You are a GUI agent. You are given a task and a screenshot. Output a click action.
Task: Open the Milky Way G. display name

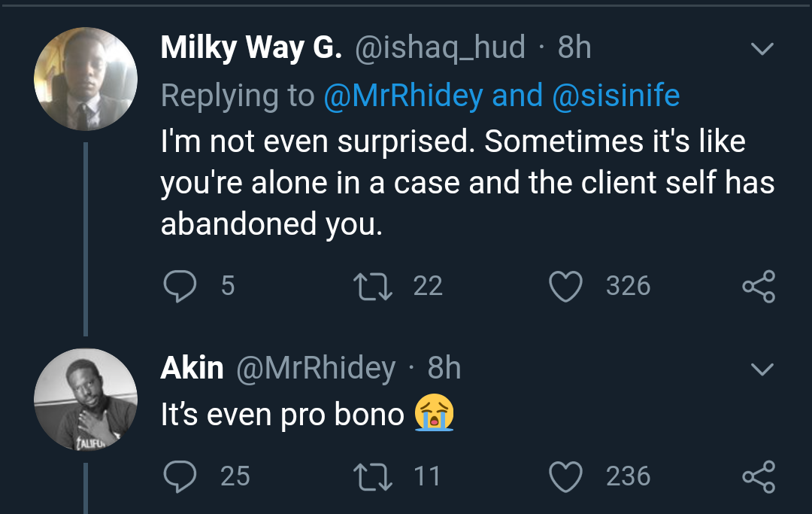(251, 48)
